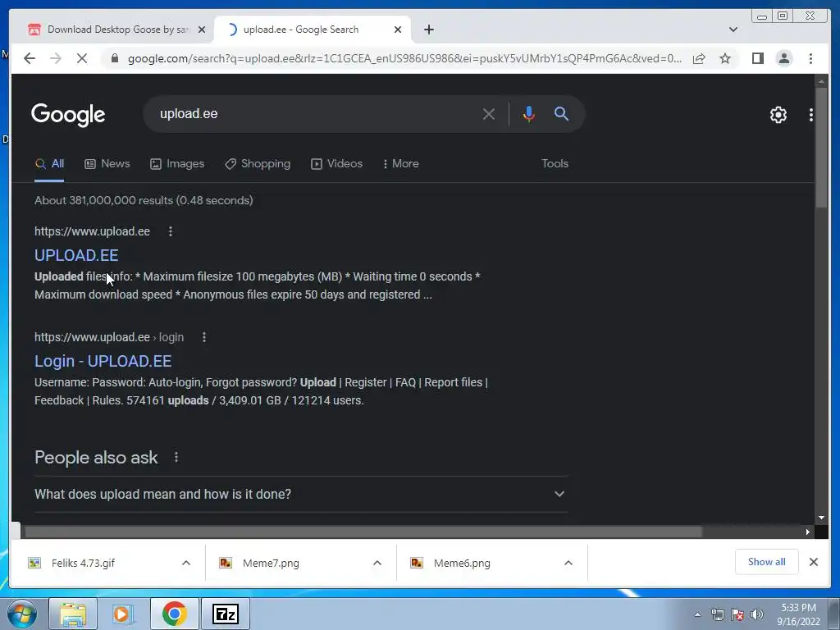Switch to the Shopping tab
The image size is (840, 630).
pyautogui.click(x=258, y=164)
